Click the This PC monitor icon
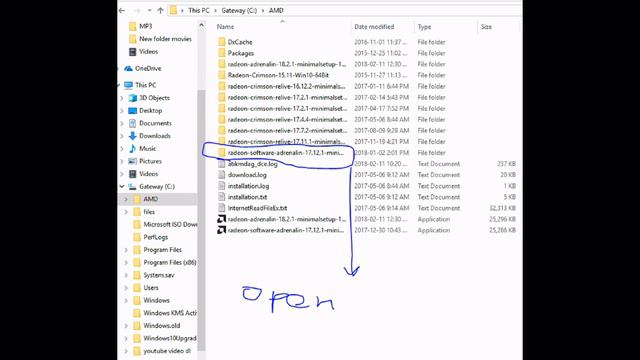Screen dimensions: 640x360 [129, 85]
